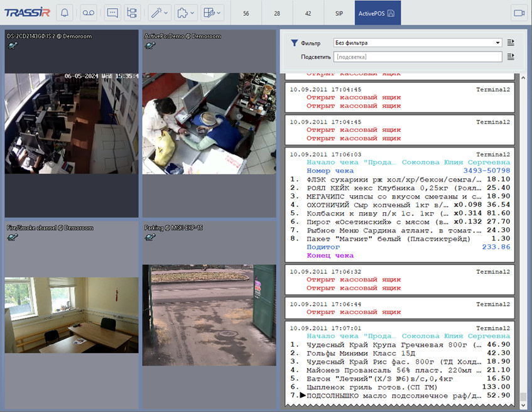Click the TRASSIR logo
This screenshot has width=532, height=412.
pyautogui.click(x=27, y=13)
